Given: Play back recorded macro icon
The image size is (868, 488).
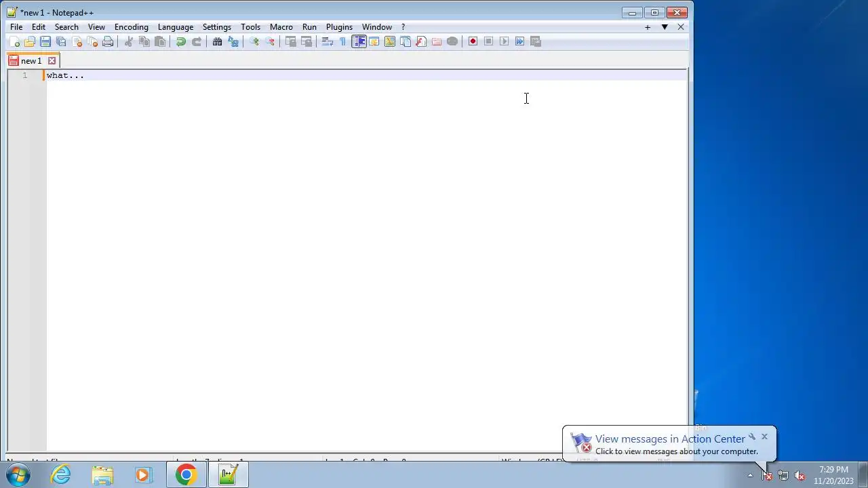Looking at the screenshot, I should pos(505,41).
